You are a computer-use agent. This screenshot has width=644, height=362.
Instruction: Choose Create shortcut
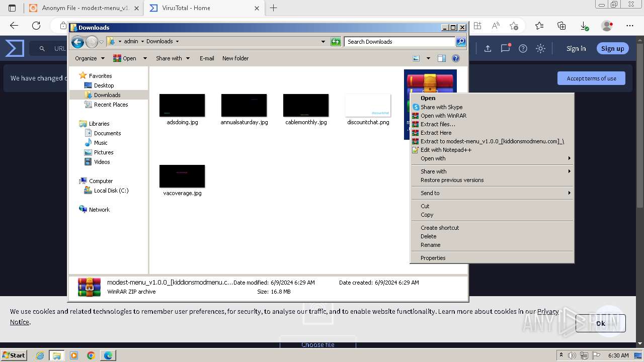point(492,228)
